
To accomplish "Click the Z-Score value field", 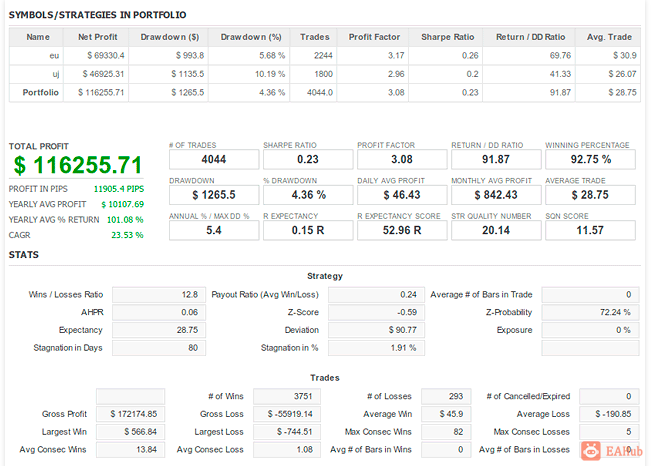I will 376,312.
